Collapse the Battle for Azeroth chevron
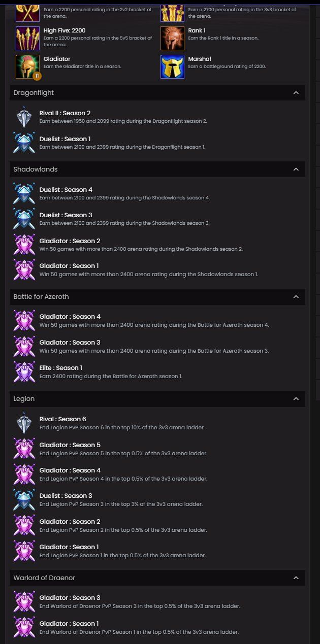Screen dimensions: 320x644 [296, 297]
